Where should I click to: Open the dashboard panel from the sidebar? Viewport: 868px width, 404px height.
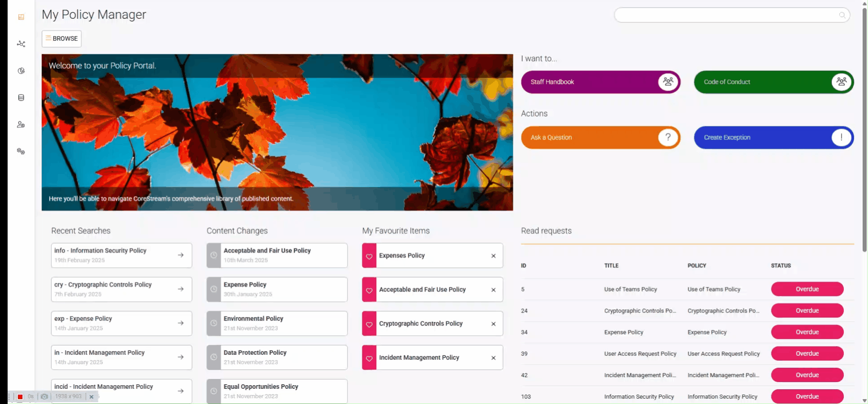[21, 17]
